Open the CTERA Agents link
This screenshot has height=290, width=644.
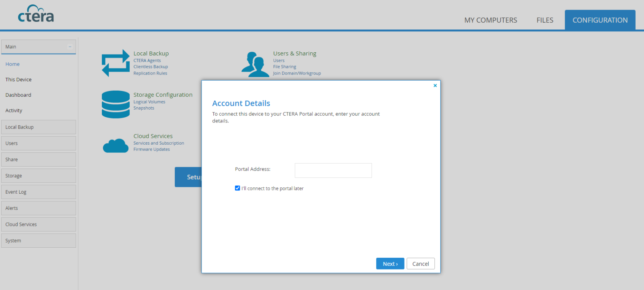[147, 60]
